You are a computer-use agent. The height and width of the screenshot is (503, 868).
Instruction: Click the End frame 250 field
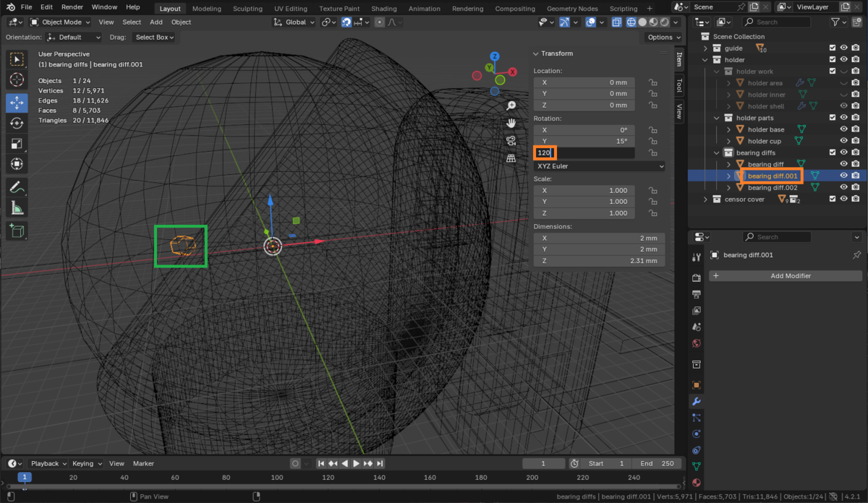(656, 463)
